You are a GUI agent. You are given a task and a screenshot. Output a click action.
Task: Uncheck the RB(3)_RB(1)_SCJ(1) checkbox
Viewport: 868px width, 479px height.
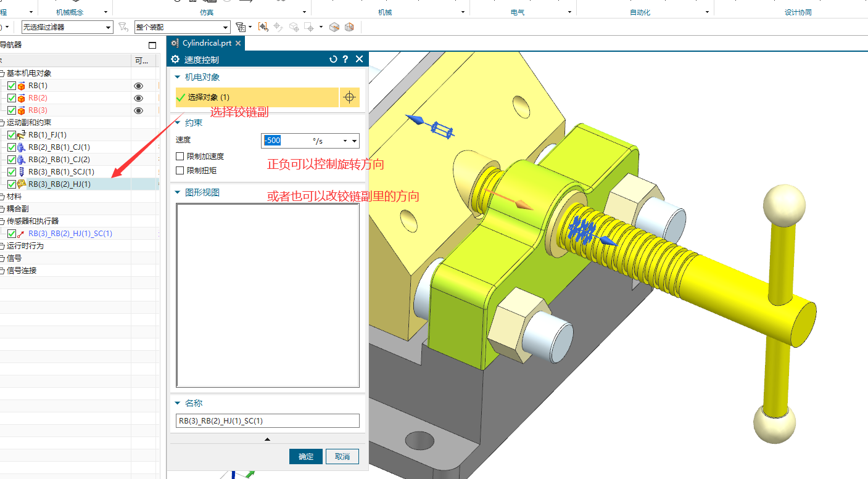tap(12, 172)
